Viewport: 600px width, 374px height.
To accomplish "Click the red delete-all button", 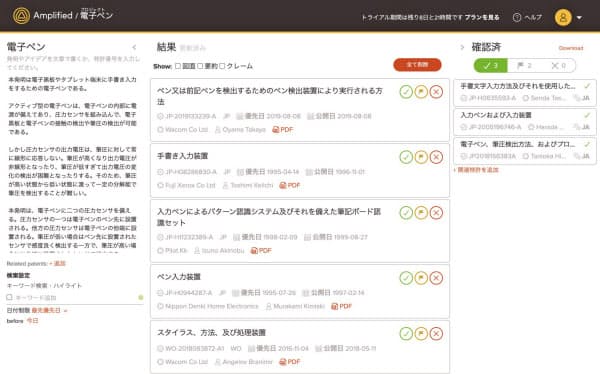I will (x=417, y=65).
